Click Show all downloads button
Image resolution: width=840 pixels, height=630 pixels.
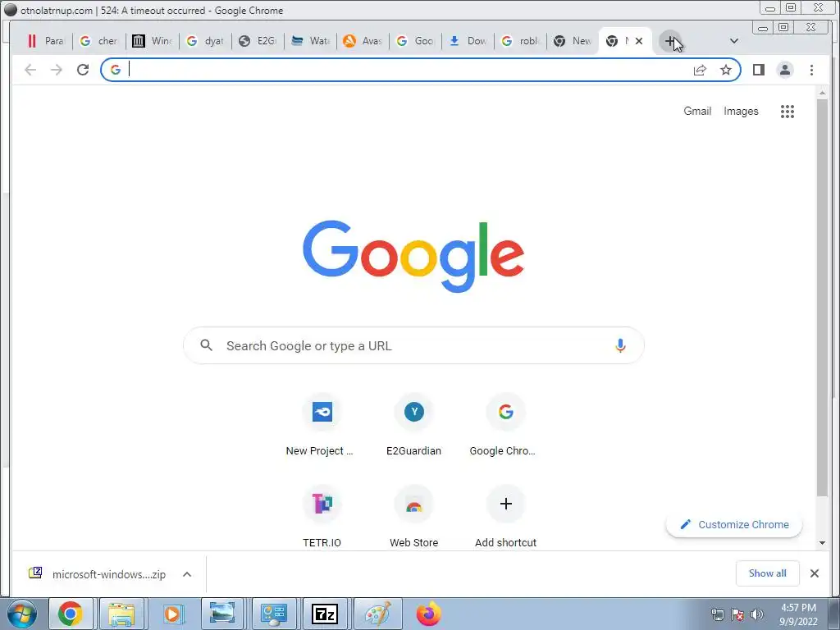point(767,573)
